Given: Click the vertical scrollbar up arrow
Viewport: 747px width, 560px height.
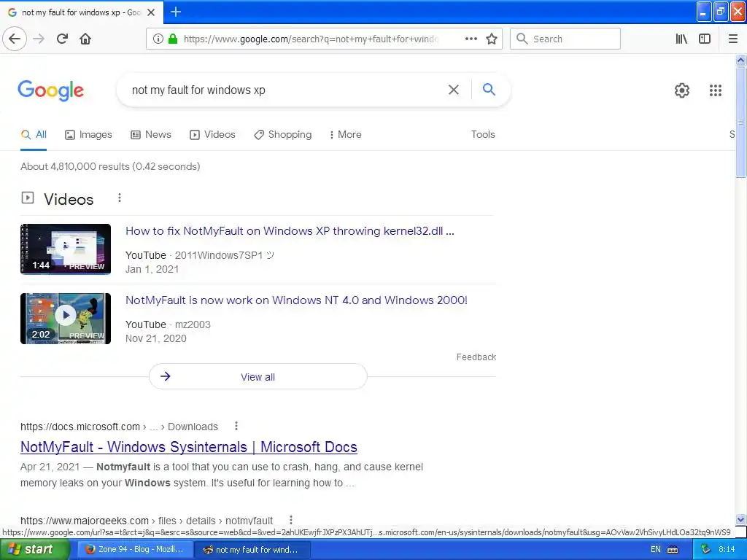Looking at the screenshot, I should pos(740,60).
